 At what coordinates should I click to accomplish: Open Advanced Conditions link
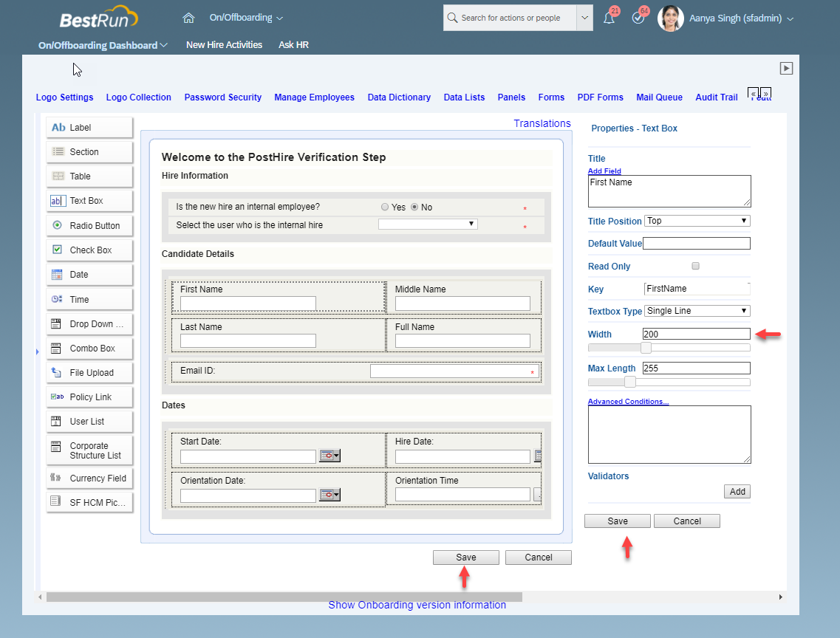point(629,402)
